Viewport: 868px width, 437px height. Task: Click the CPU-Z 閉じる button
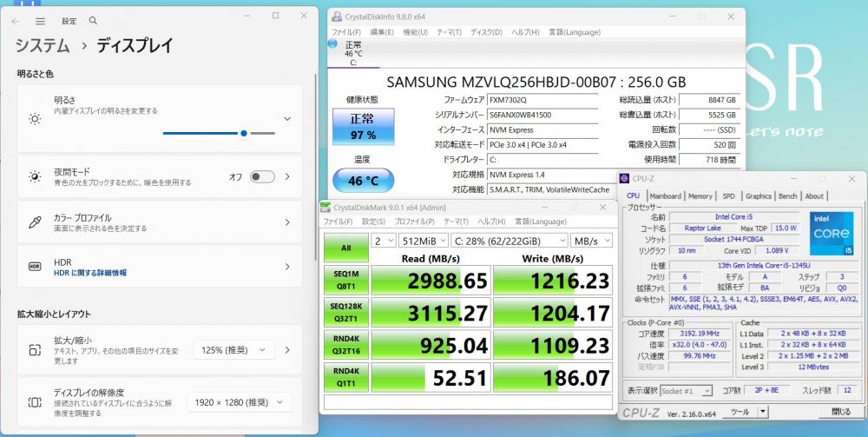(x=841, y=412)
